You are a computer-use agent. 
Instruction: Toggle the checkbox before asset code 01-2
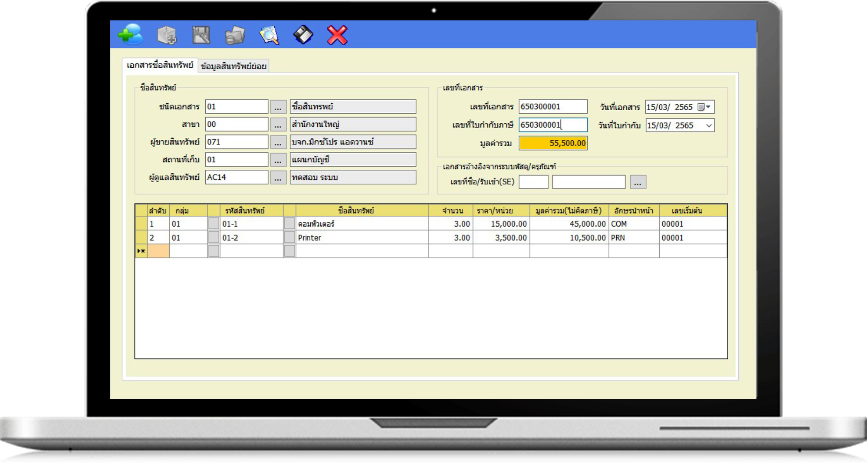214,237
